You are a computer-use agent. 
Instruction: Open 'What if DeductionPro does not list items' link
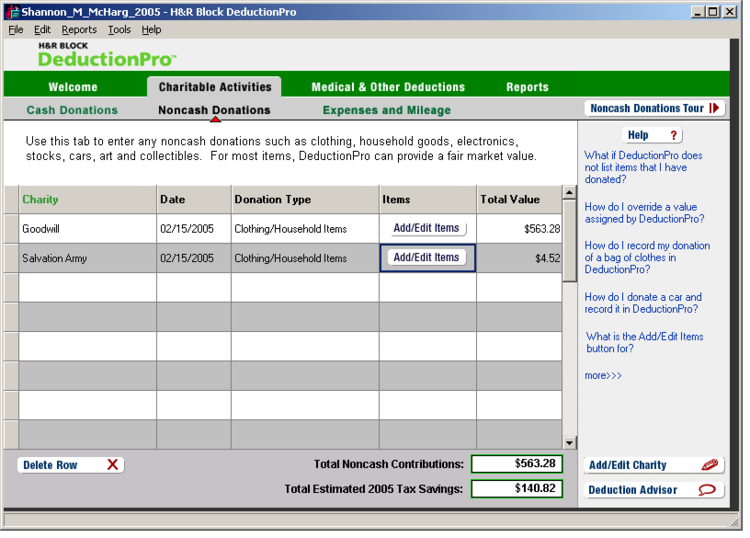(x=643, y=167)
